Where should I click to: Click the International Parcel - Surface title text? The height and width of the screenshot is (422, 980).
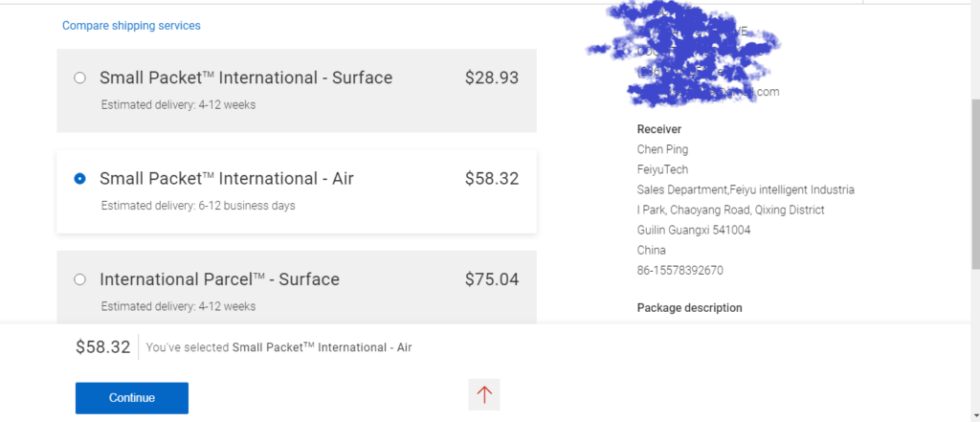(x=219, y=279)
